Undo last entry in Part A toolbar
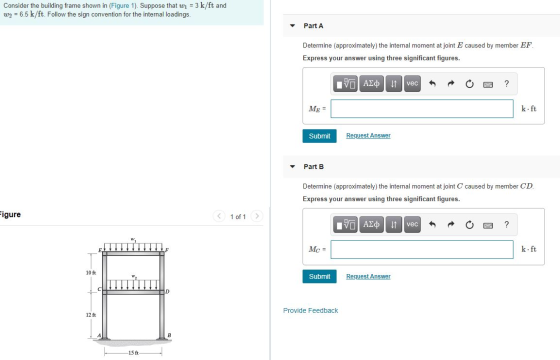 click(x=432, y=84)
